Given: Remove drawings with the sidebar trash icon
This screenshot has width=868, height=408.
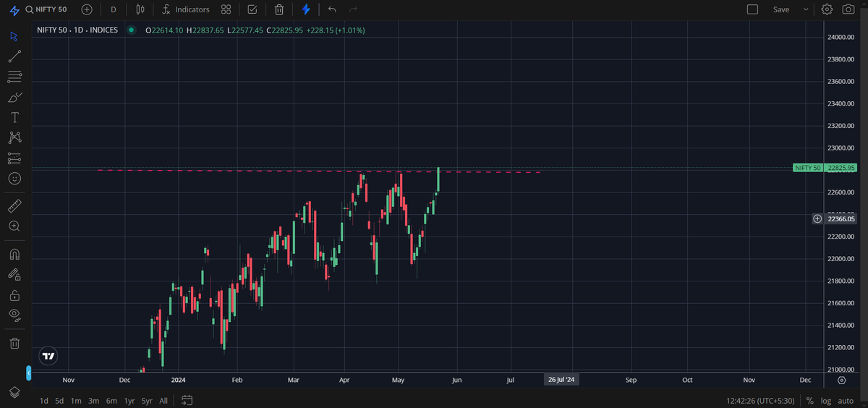Looking at the screenshot, I should [14, 343].
